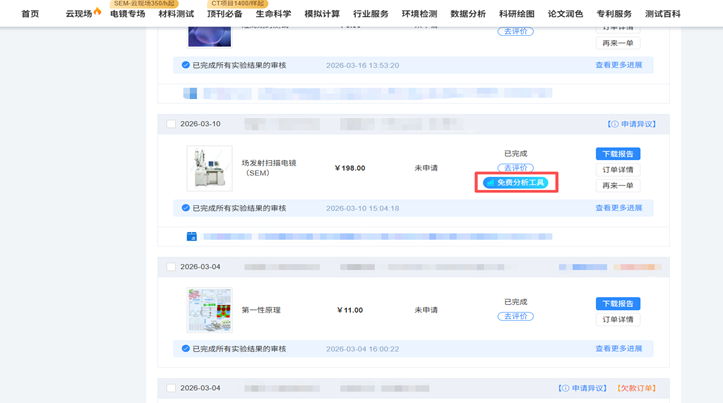Click 订单详情 for the SEM order

[618, 170]
